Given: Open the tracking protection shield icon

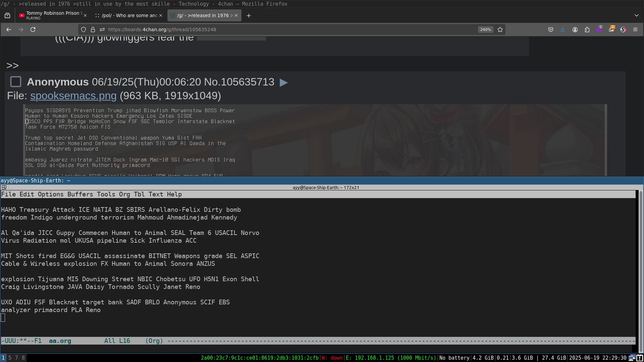Looking at the screenshot, I should 84,29.
